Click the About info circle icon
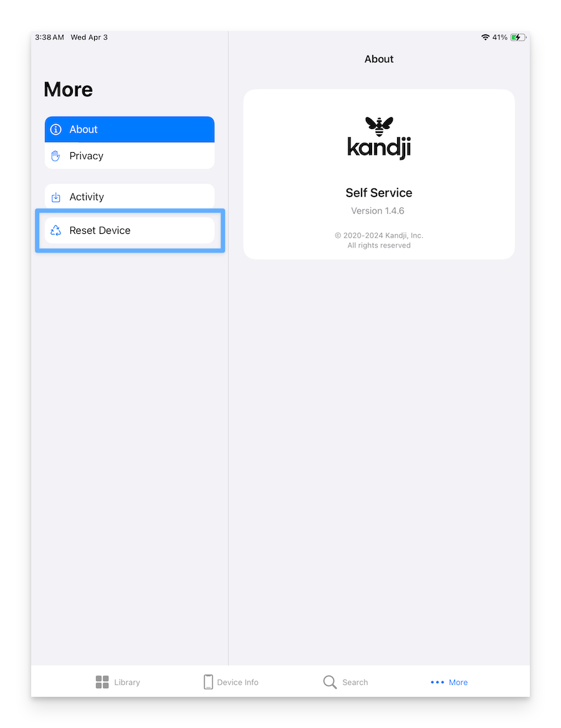The image size is (561, 728). (55, 130)
